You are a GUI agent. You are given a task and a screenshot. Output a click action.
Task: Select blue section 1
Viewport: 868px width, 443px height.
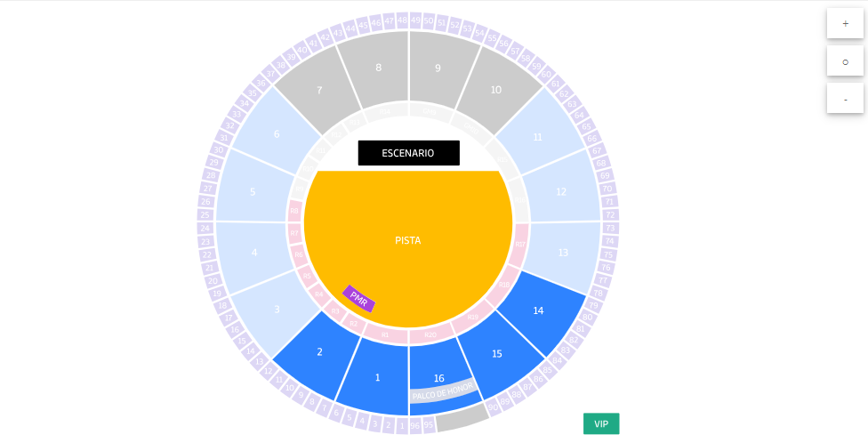coord(377,378)
